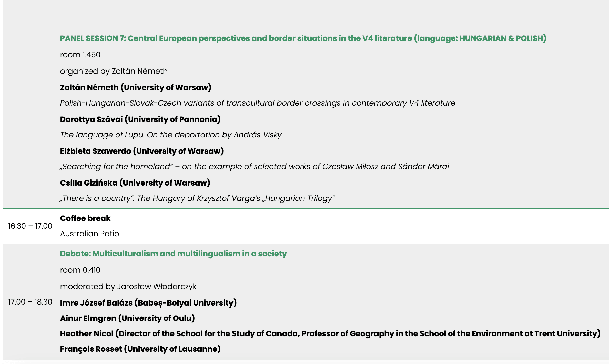The height and width of the screenshot is (364, 609).
Task: Click the 'moderated by Jarosław Włodarczyk' line
Action: click(128, 287)
